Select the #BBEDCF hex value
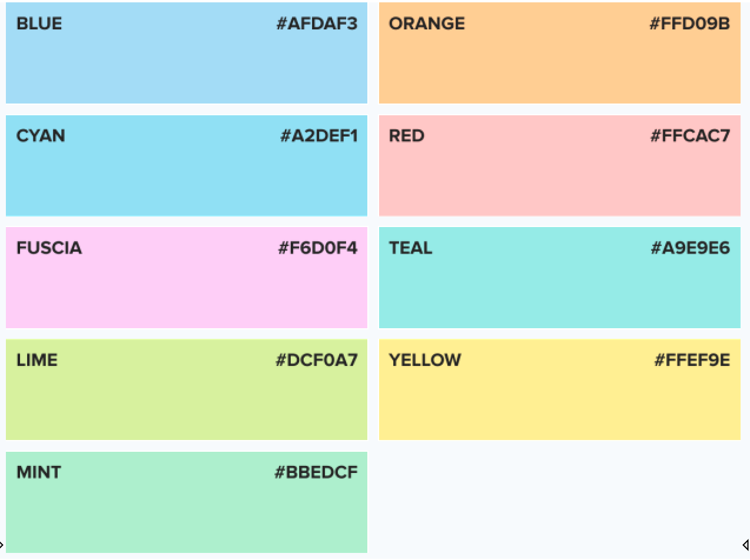The height and width of the screenshot is (560, 750). (x=316, y=472)
